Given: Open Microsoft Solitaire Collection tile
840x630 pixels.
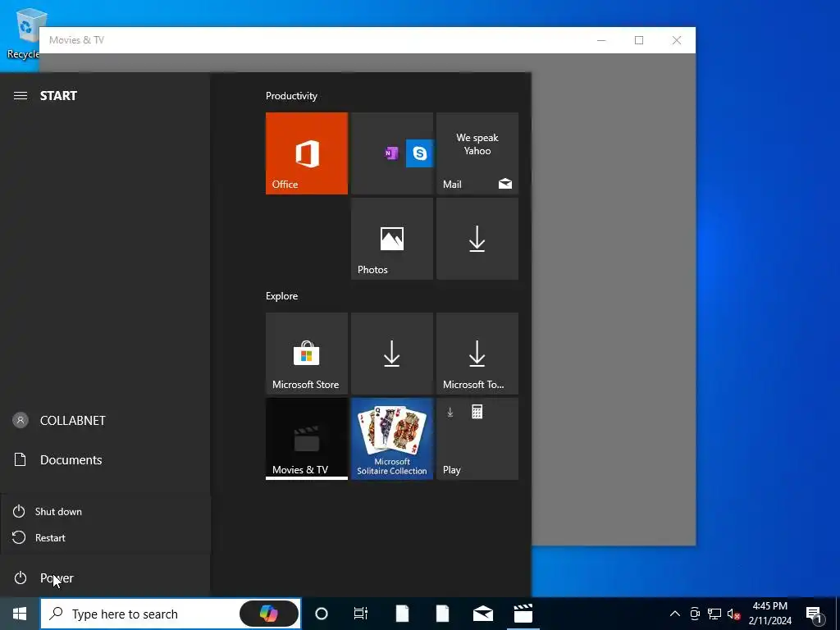Looking at the screenshot, I should click(391, 439).
